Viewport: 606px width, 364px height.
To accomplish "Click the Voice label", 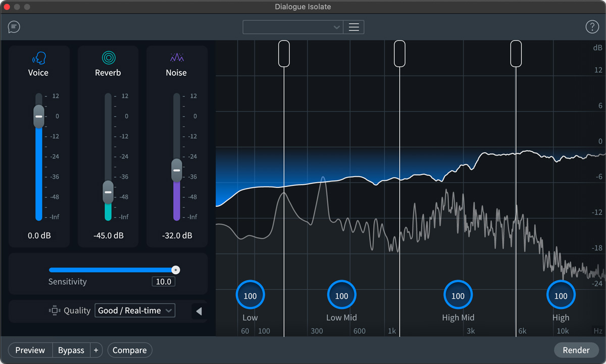I will click(x=38, y=73).
